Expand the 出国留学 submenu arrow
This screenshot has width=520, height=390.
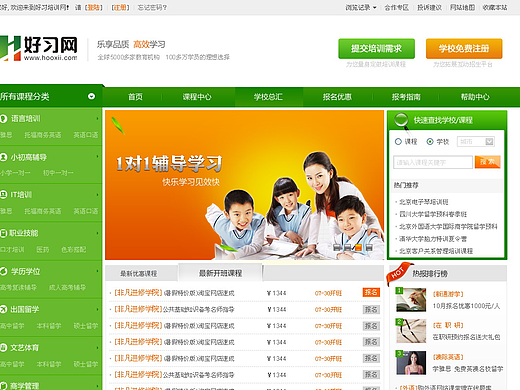pos(97,309)
